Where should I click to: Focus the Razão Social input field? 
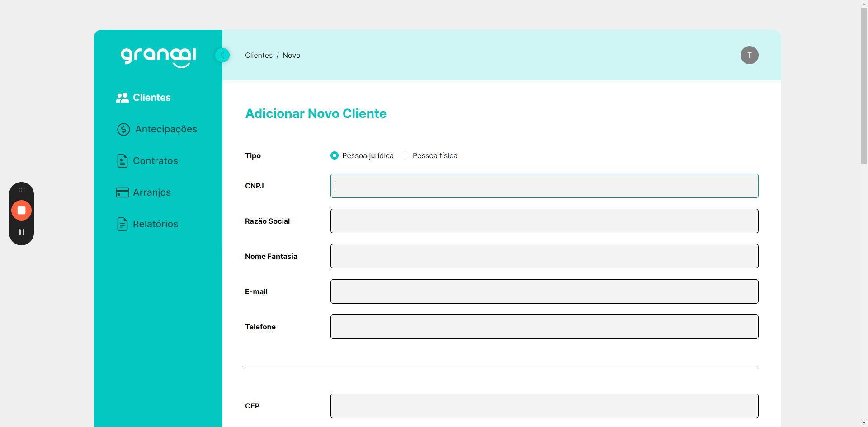(x=544, y=221)
